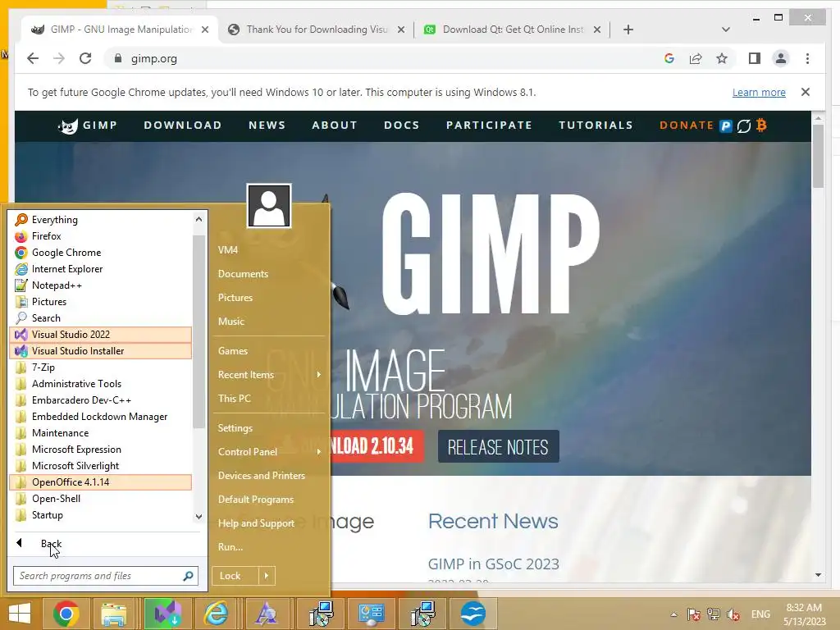Screen dimensions: 840x630
Task: Click the RELEASE NOTES button
Action: [498, 447]
